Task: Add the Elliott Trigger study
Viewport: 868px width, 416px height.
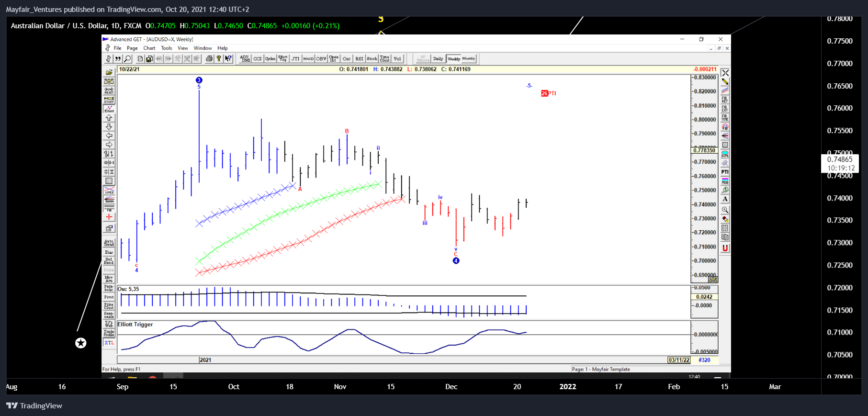Action: pyautogui.click(x=283, y=59)
